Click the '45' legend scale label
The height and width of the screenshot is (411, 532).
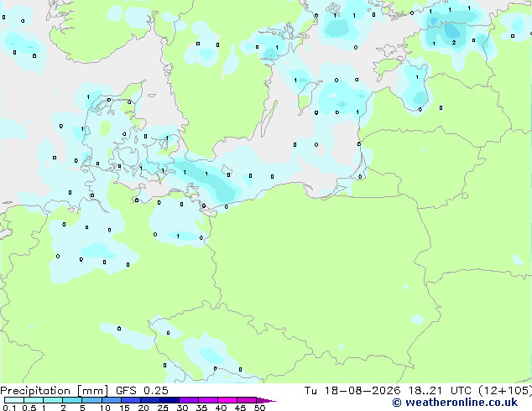(x=240, y=408)
